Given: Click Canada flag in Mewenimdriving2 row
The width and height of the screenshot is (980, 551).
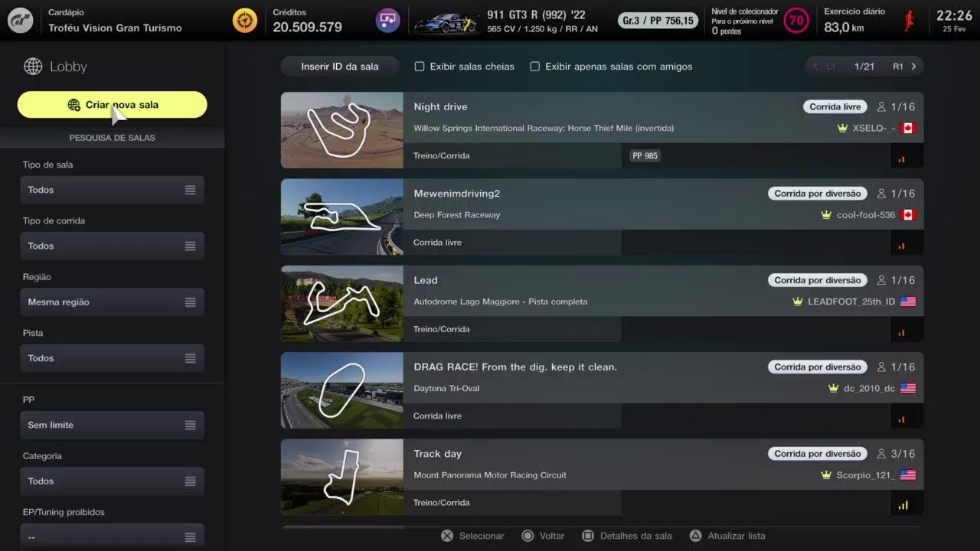Looking at the screenshot, I should pos(908,215).
